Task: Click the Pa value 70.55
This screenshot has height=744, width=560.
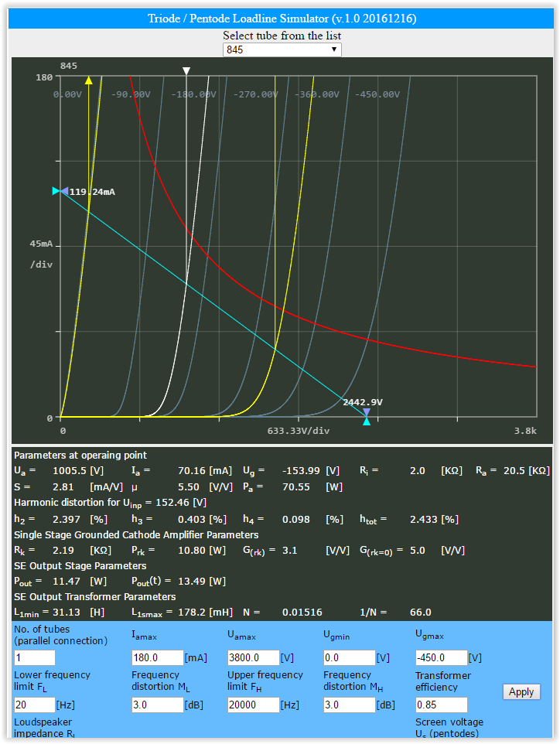Action: coord(296,486)
